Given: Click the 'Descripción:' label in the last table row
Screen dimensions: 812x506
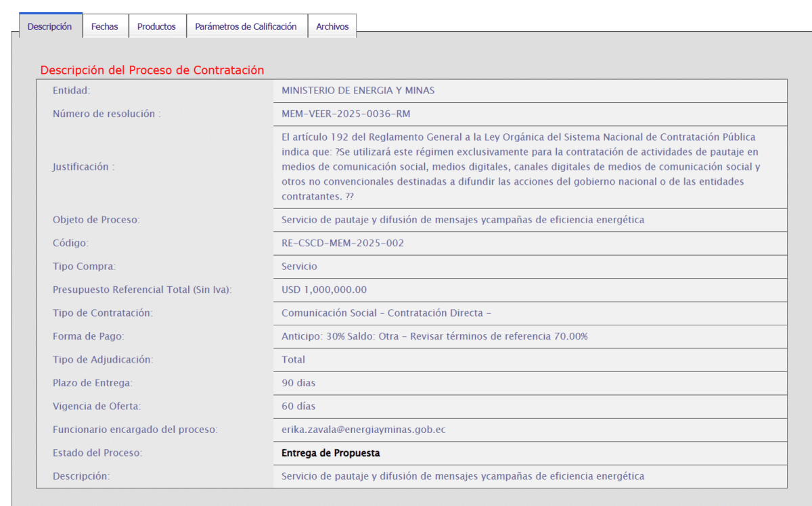Looking at the screenshot, I should pos(81,476).
